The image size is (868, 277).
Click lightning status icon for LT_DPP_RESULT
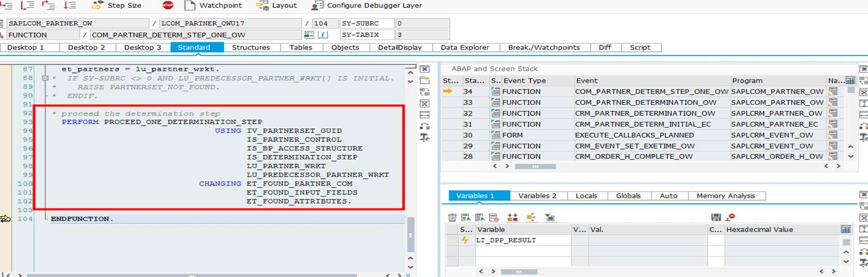[466, 240]
